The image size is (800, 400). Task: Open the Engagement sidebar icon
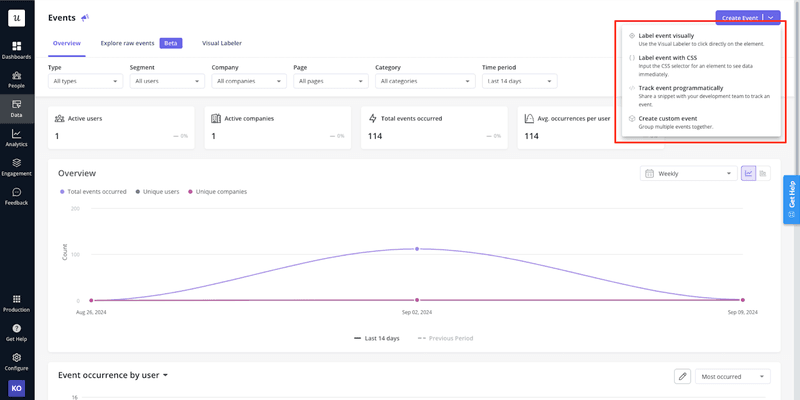tap(17, 165)
